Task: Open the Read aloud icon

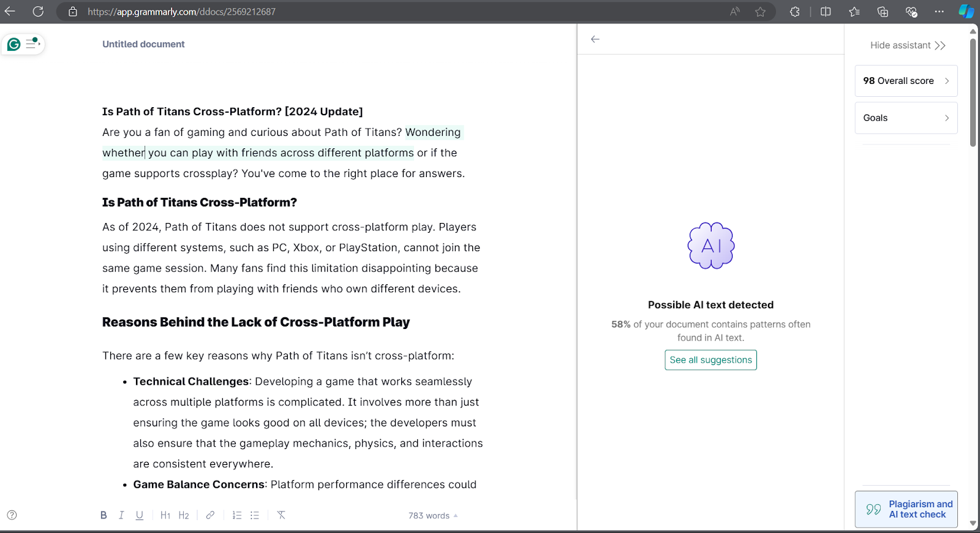Action: pyautogui.click(x=735, y=12)
